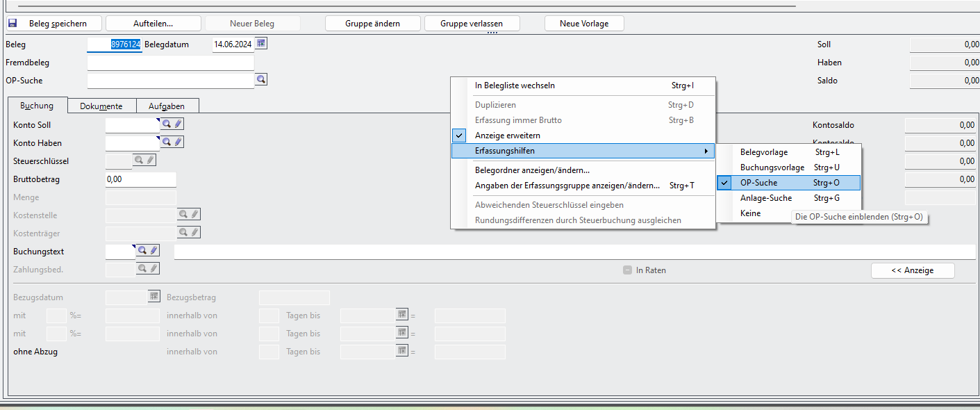Switch to the Dokumente tab
The height and width of the screenshot is (410, 980).
(101, 106)
